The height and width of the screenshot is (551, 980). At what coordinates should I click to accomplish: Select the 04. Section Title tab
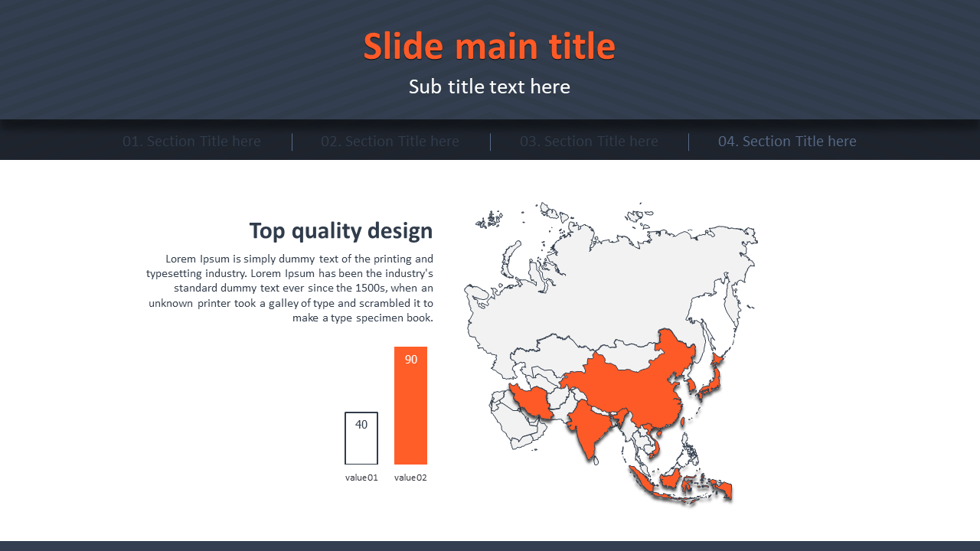787,142
